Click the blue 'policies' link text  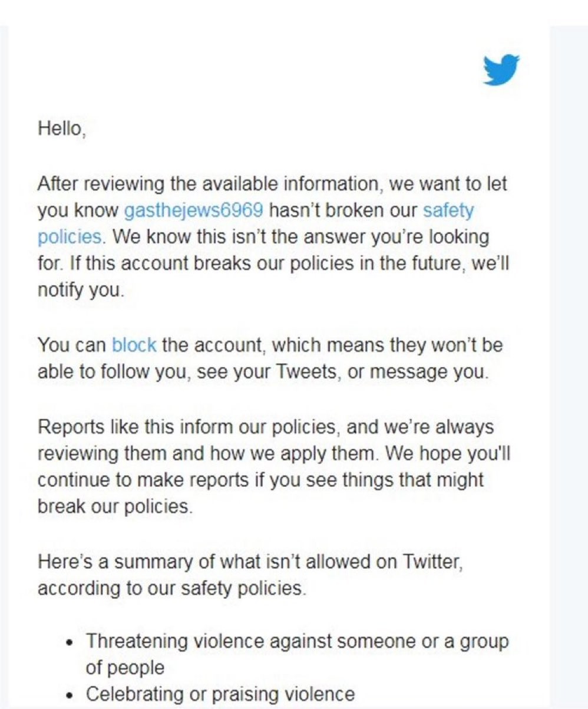click(71, 237)
